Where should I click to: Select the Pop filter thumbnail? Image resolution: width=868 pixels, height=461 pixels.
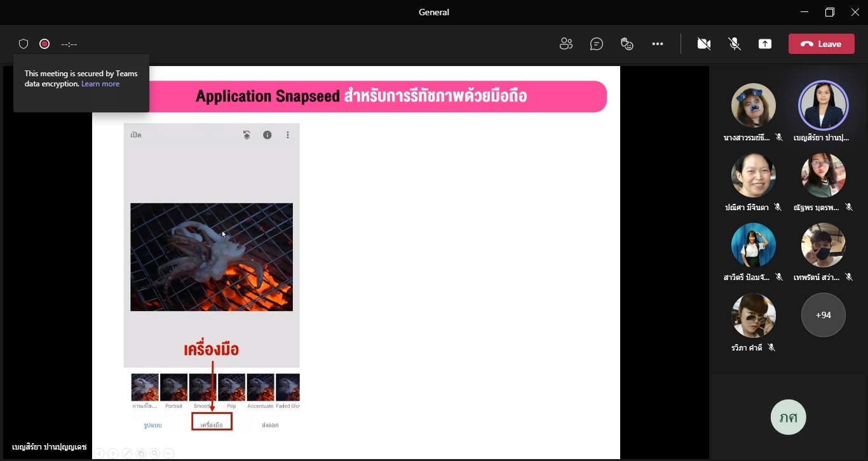[231, 387]
